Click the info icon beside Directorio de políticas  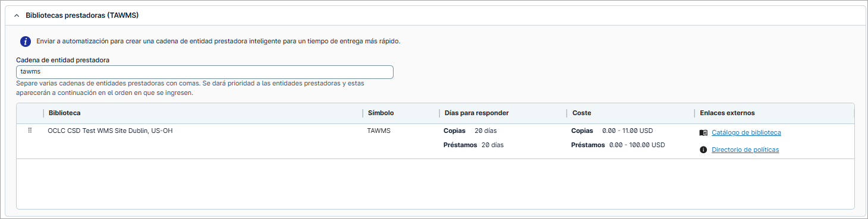click(x=703, y=150)
